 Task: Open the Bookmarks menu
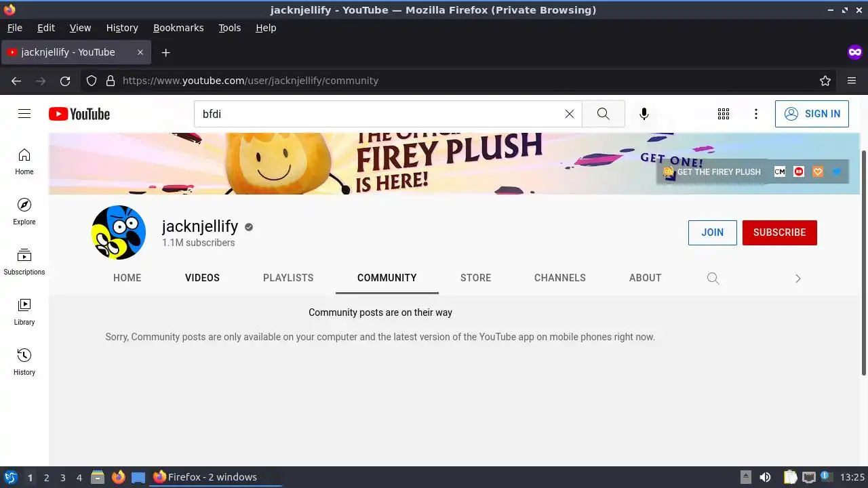(178, 28)
